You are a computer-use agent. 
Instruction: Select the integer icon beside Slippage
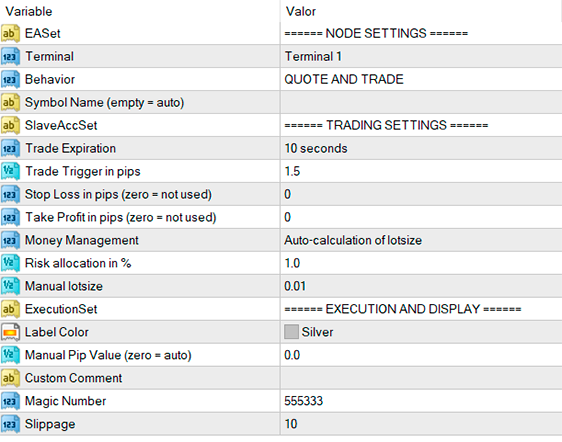(10, 424)
